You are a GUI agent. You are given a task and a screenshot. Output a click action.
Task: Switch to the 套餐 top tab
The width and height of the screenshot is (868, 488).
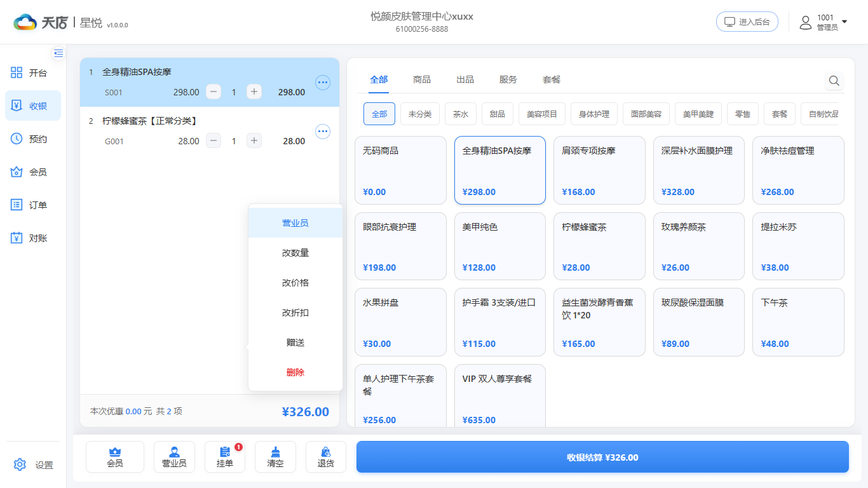[x=552, y=79]
